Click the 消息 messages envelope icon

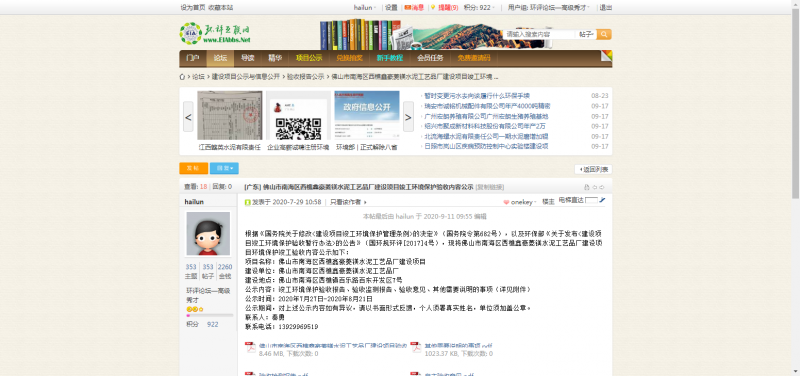408,8
